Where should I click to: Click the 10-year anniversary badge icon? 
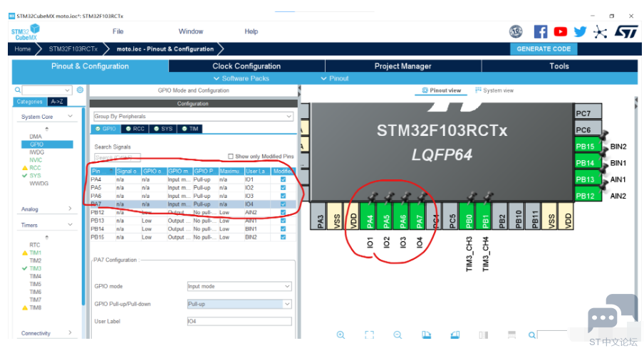click(516, 31)
